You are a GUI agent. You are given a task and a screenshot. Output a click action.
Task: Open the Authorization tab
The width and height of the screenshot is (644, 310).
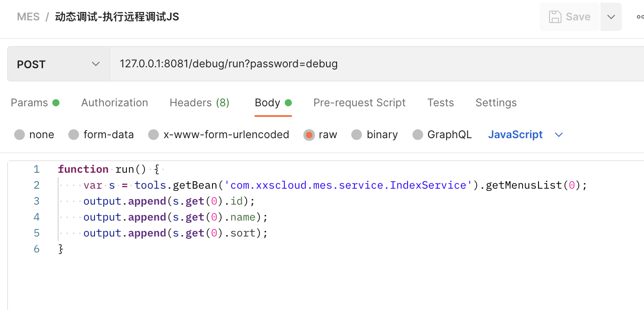(114, 103)
